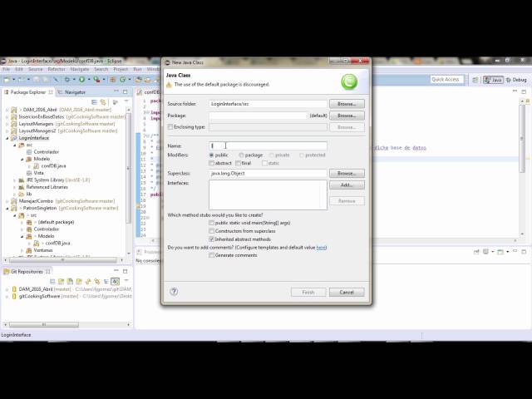Click Create new Git repository icon
This screenshot has height=399, width=532.
point(79,281)
